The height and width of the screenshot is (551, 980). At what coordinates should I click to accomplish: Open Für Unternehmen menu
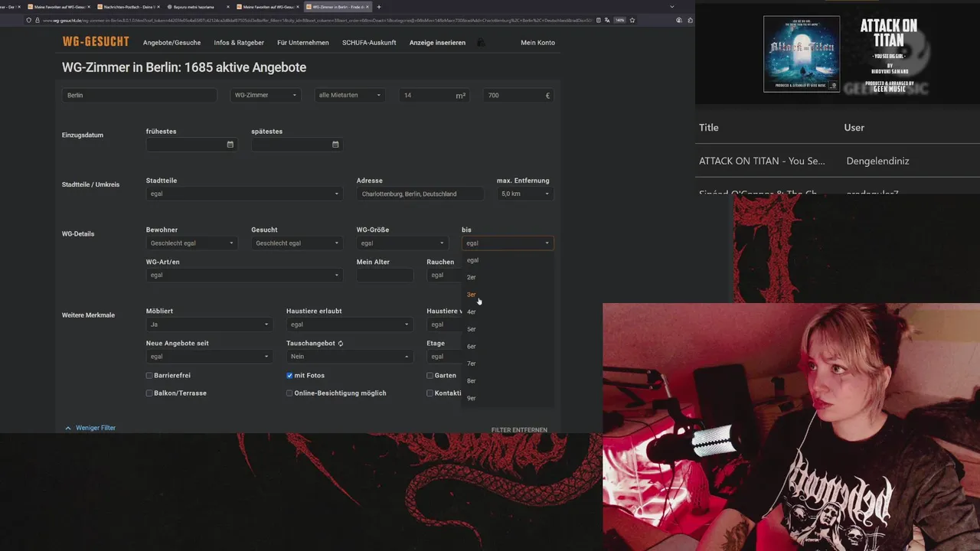pos(303,43)
